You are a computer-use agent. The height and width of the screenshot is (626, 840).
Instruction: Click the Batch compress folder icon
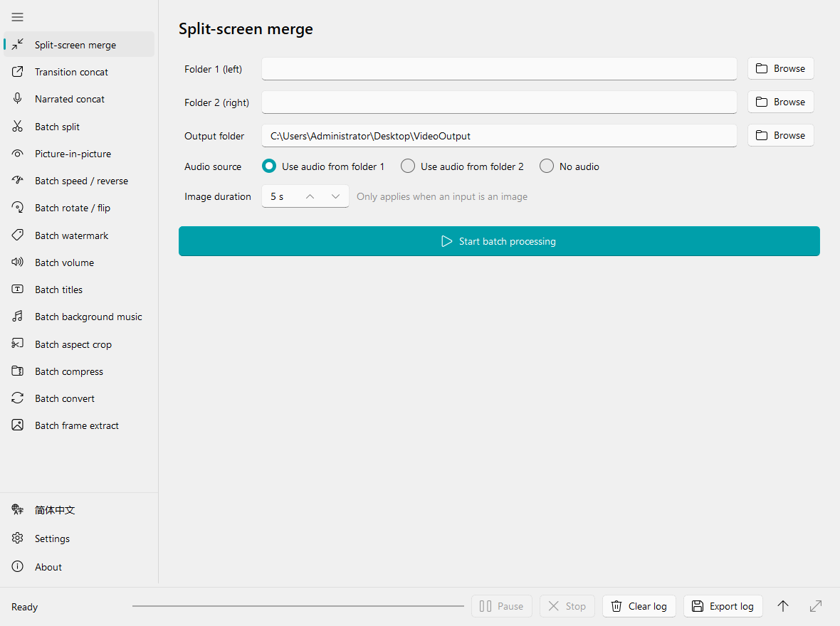[18, 371]
